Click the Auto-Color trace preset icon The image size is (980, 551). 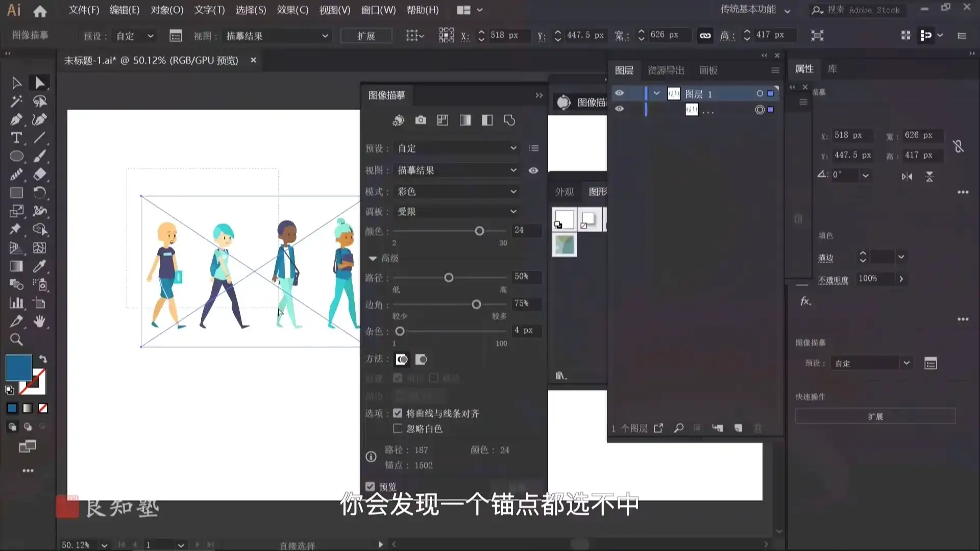[x=398, y=120]
